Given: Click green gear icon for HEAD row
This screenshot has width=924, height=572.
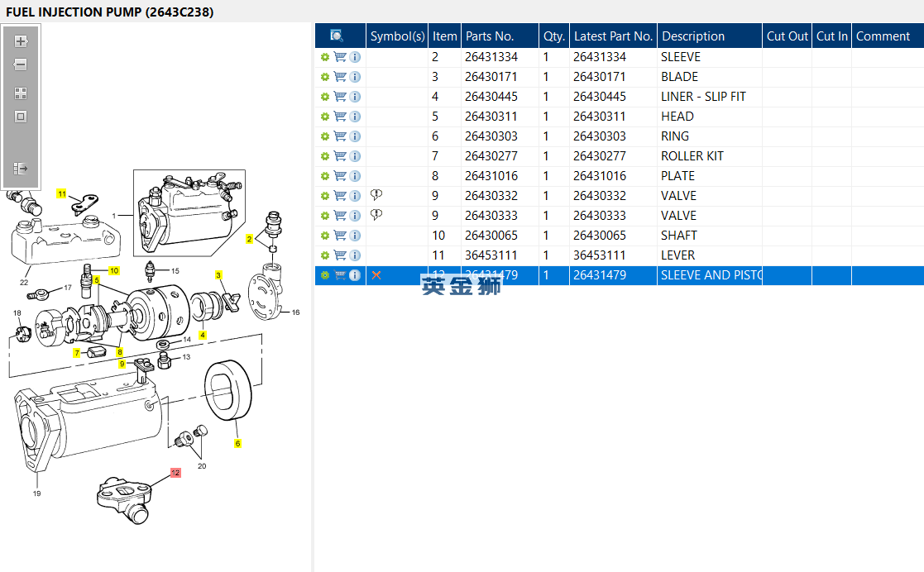Looking at the screenshot, I should [324, 117].
